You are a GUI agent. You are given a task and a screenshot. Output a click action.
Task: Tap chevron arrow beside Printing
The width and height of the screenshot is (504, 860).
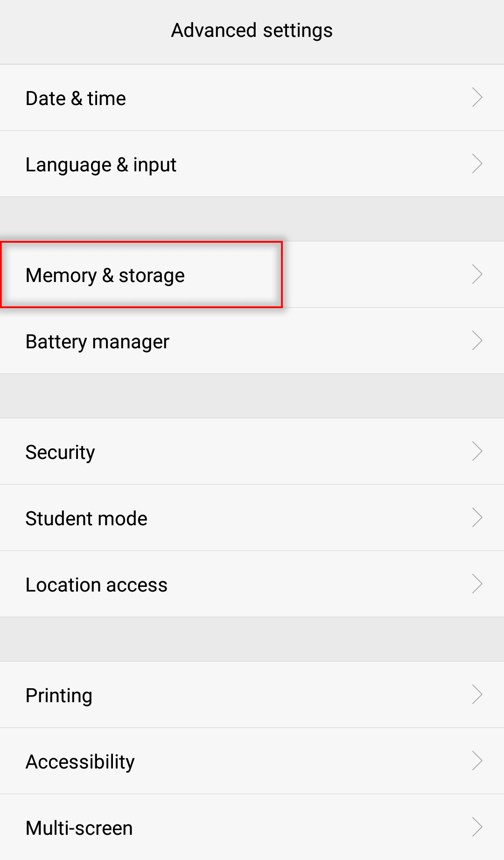(x=477, y=695)
